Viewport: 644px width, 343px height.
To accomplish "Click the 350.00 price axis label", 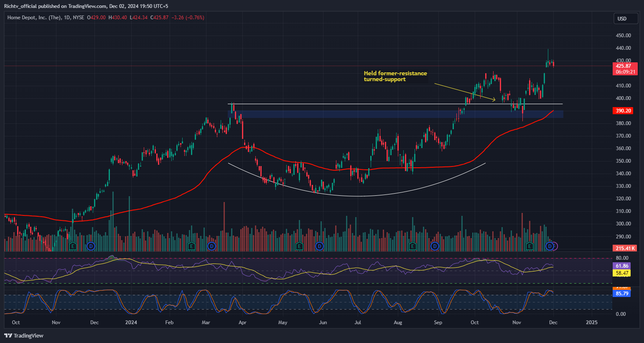I will pyautogui.click(x=623, y=161).
